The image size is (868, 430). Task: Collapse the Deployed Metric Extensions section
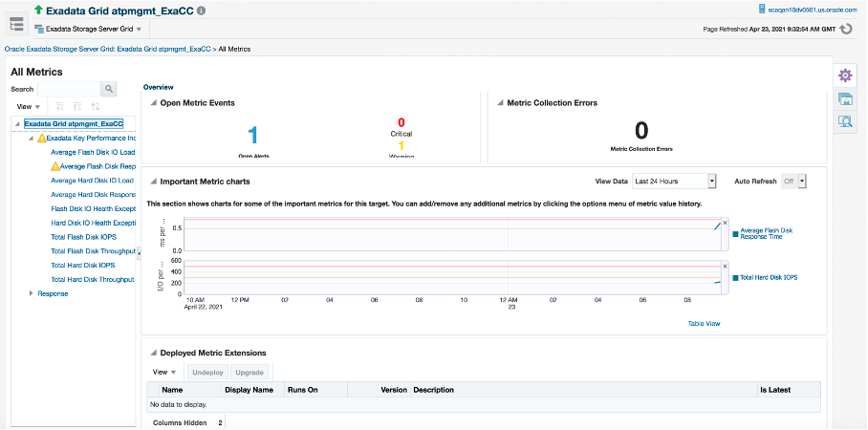[x=153, y=353]
